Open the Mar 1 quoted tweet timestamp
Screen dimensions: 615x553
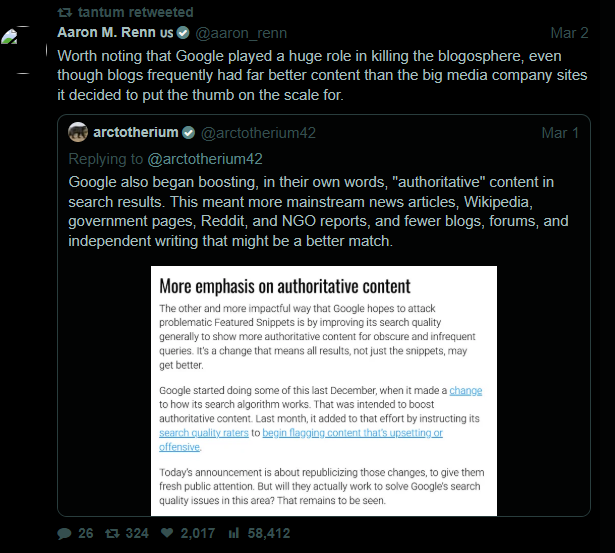pyautogui.click(x=560, y=133)
